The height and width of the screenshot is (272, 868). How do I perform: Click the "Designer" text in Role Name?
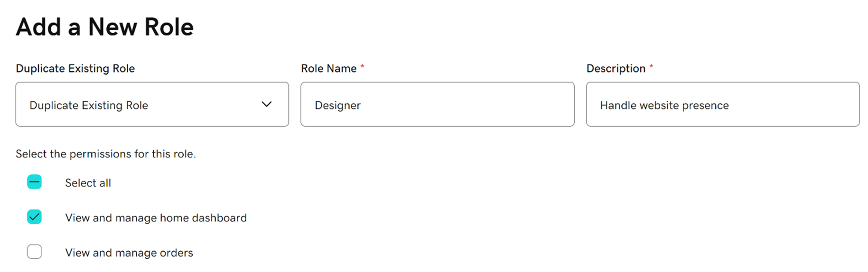pyautogui.click(x=337, y=105)
